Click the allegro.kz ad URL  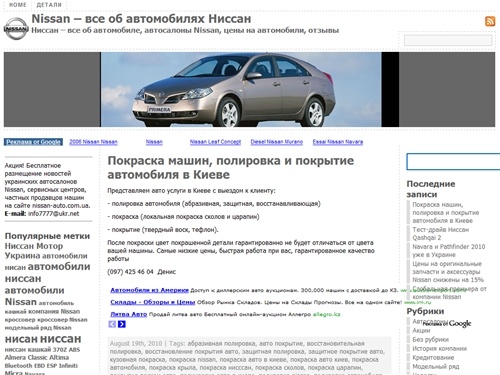pos(326,314)
